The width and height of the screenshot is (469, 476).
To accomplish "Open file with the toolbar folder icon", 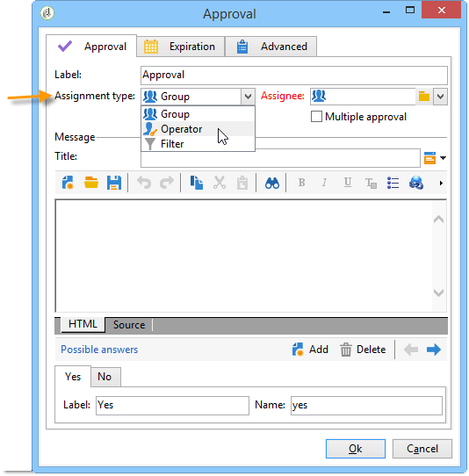I will pyautogui.click(x=91, y=183).
